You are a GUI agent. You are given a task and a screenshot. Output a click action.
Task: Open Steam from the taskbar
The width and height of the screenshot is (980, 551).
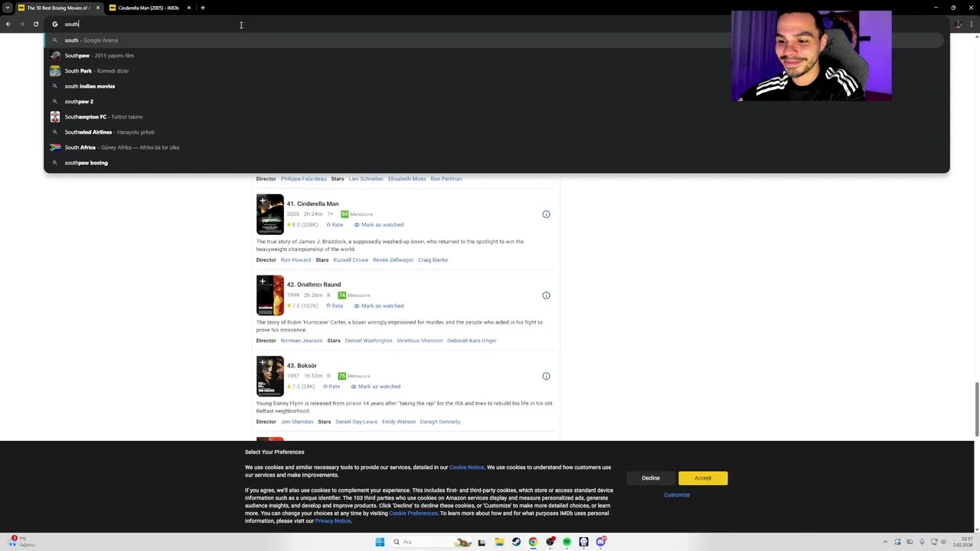point(516,542)
